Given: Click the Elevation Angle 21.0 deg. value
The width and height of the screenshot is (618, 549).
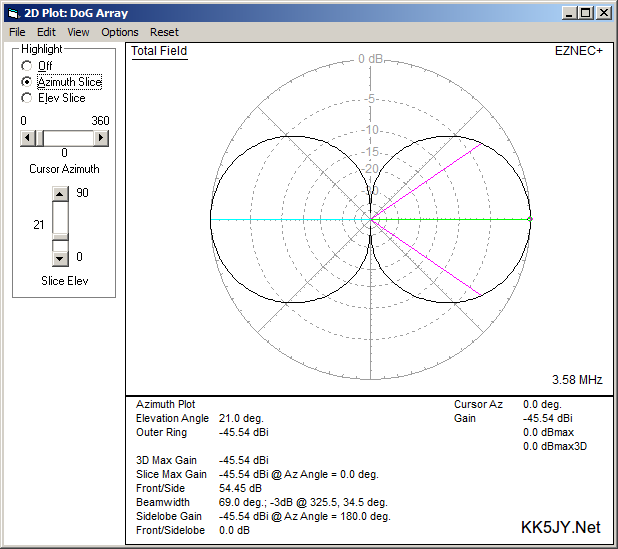Looking at the screenshot, I should pos(241,418).
